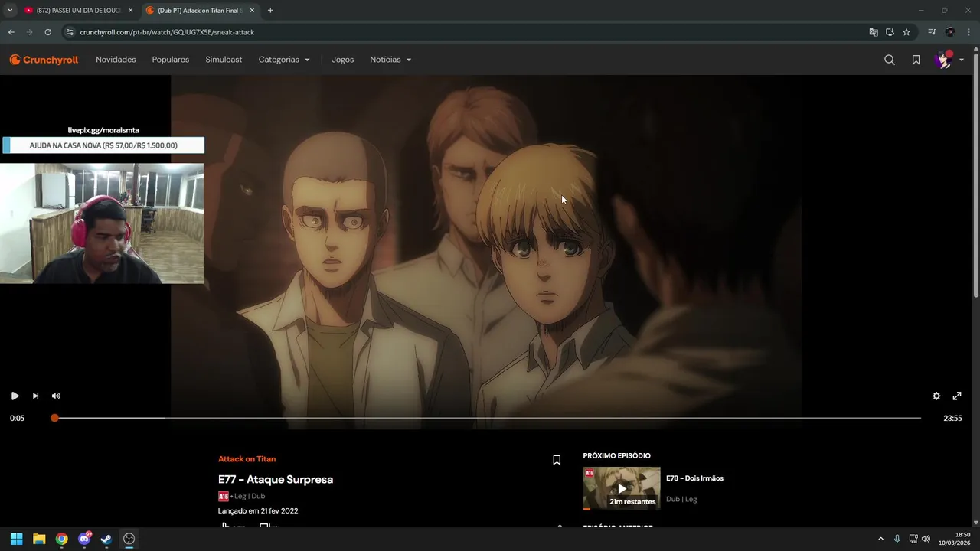Close the YouTube browser tab
Image resolution: width=980 pixels, height=551 pixels.
coord(130,11)
